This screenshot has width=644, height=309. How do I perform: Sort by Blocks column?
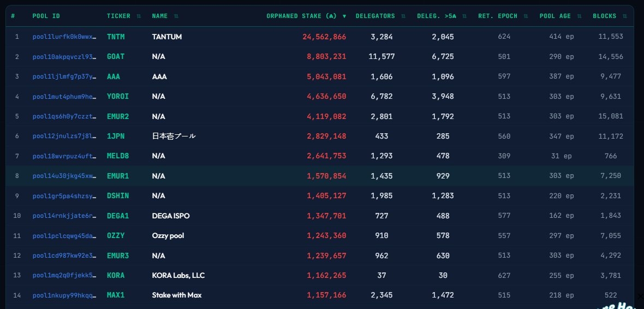click(x=610, y=16)
